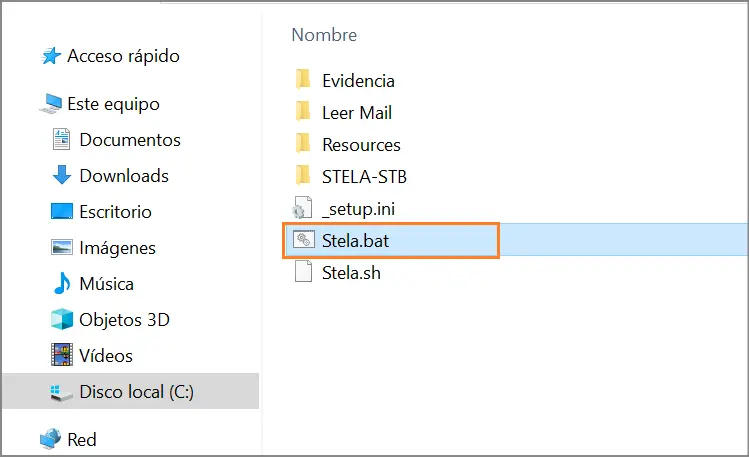Click the Resources folder name

[361, 145]
